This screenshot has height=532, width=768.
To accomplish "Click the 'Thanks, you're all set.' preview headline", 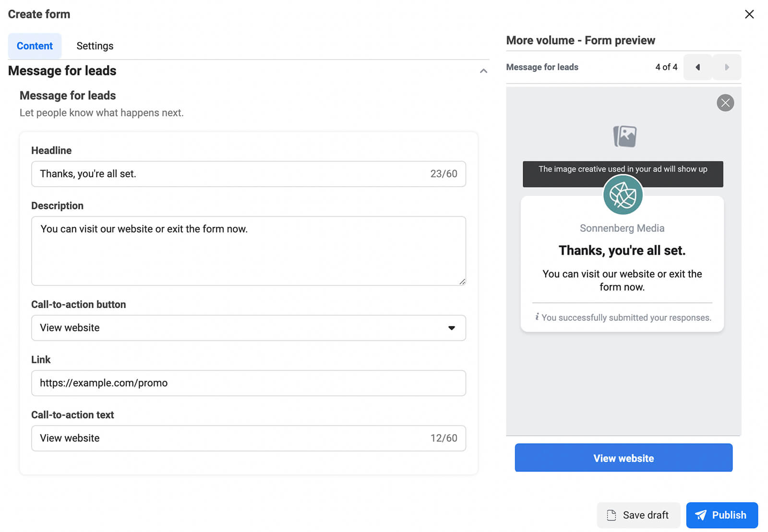I will [622, 251].
